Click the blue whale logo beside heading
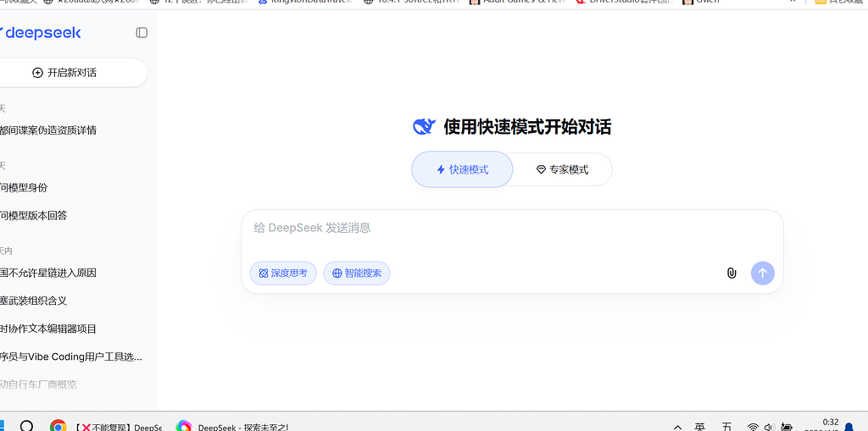Image resolution: width=868 pixels, height=431 pixels. pyautogui.click(x=425, y=127)
